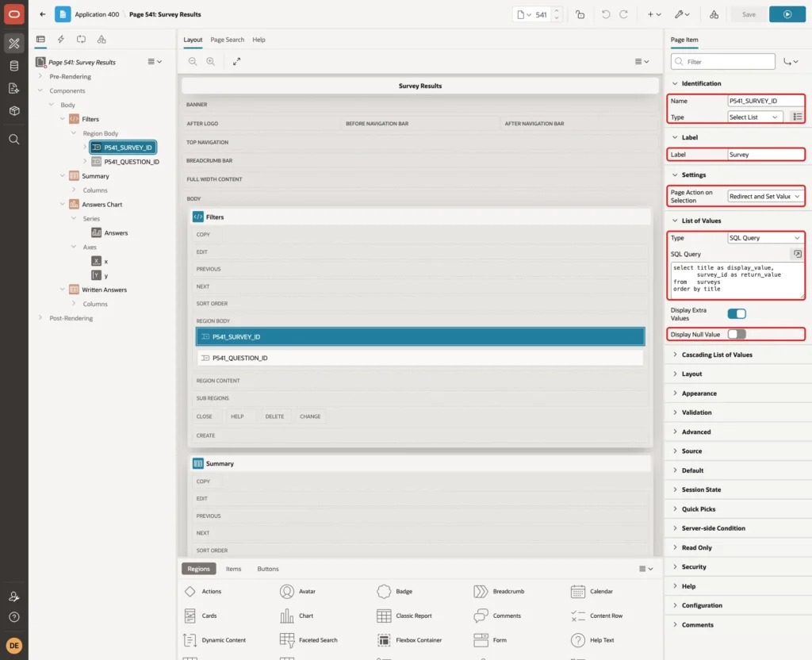Switch to the Dynamic Actions lightning tab
Viewport: 812px width, 660px height.
coord(61,40)
